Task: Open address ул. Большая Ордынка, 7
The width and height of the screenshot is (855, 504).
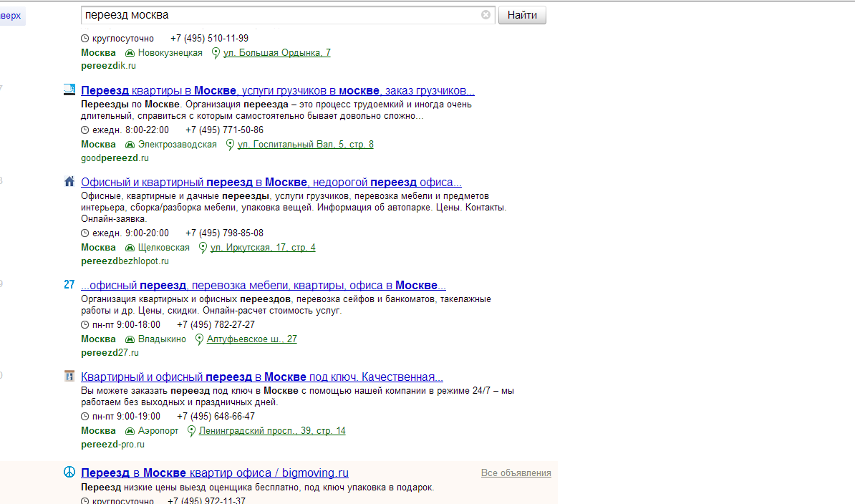Action: [x=277, y=53]
